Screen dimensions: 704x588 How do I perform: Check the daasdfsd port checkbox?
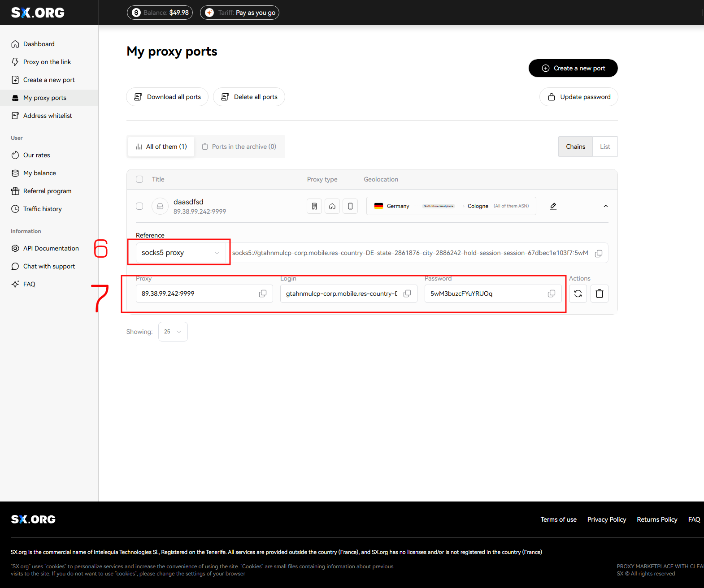139,206
